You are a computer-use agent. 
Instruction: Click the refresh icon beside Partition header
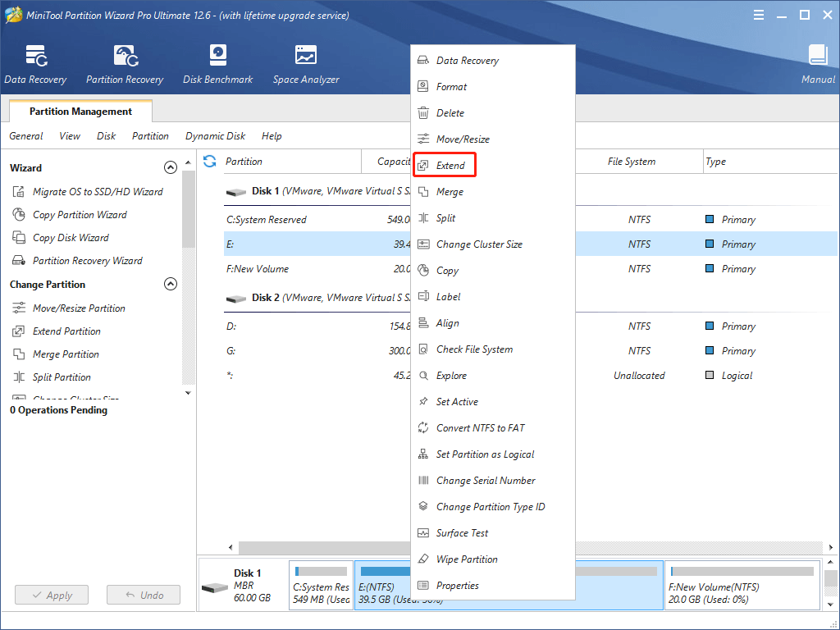pyautogui.click(x=209, y=161)
